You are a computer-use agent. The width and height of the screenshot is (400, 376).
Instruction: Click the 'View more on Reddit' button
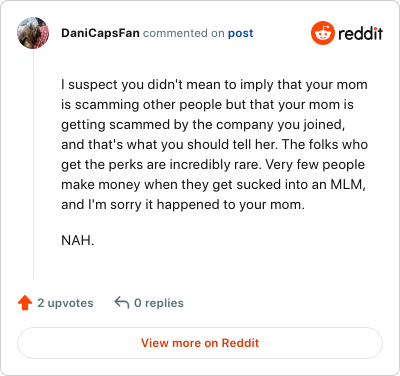pyautogui.click(x=200, y=343)
